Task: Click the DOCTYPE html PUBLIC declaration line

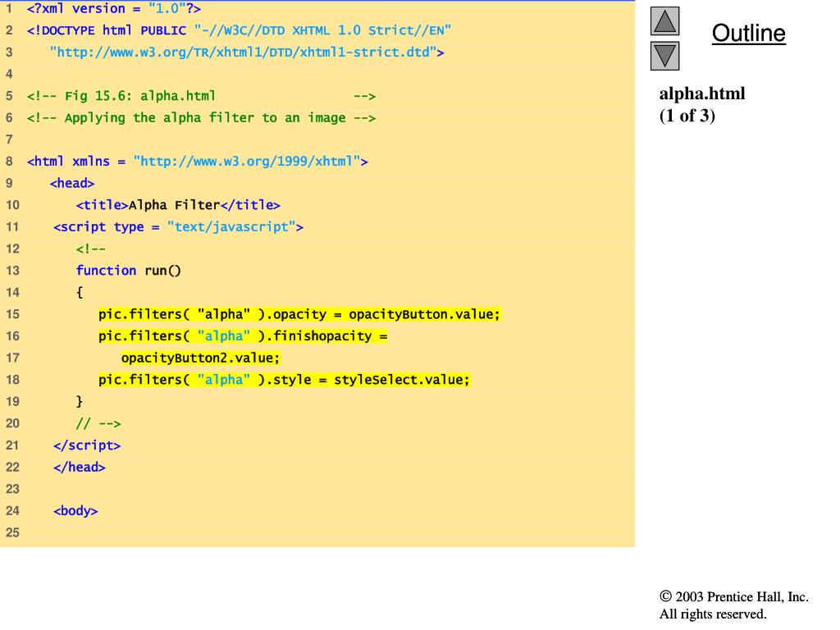Action: 239,30
